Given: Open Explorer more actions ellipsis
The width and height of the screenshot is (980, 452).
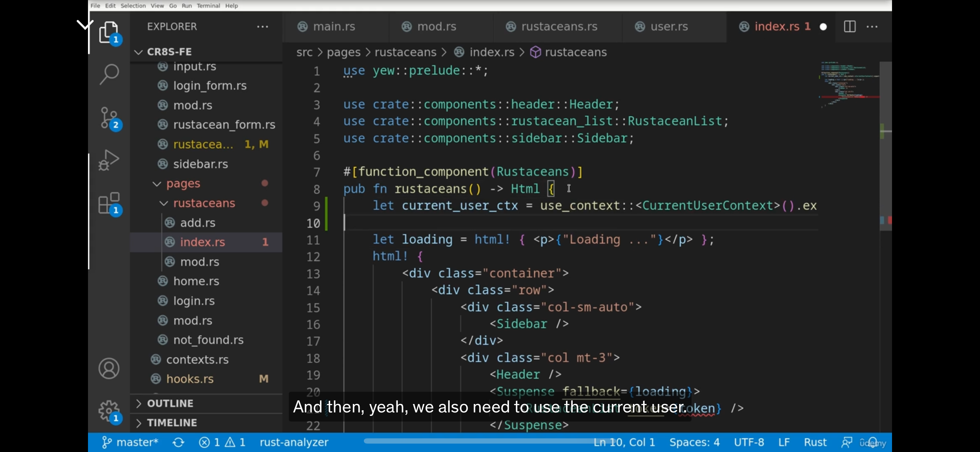Looking at the screenshot, I should [x=263, y=27].
